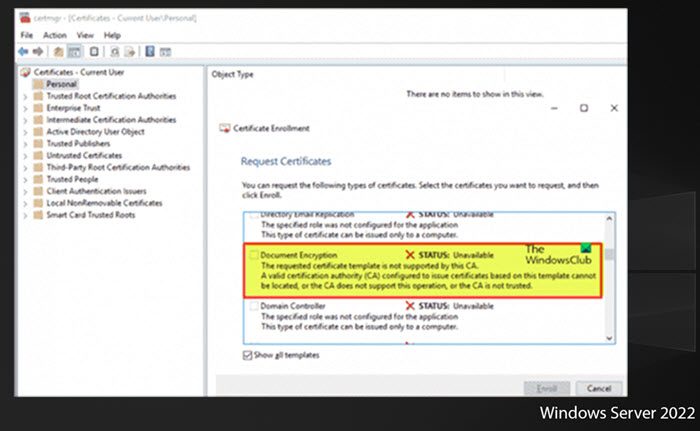Select the Trusted People tree item

72,180
